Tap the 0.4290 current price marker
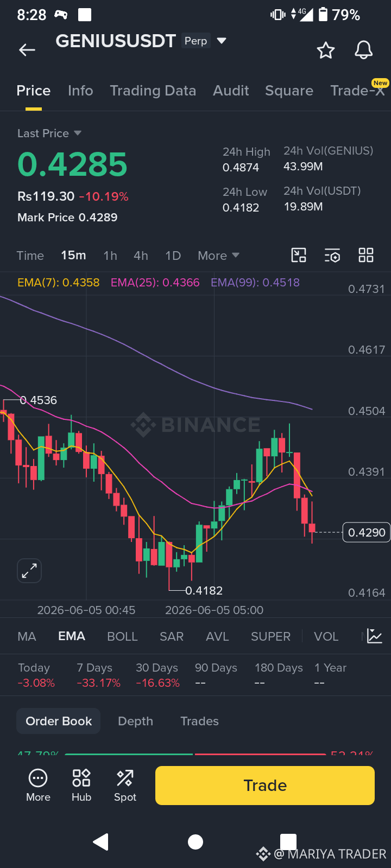Screen dimensions: 391x868 (367, 533)
